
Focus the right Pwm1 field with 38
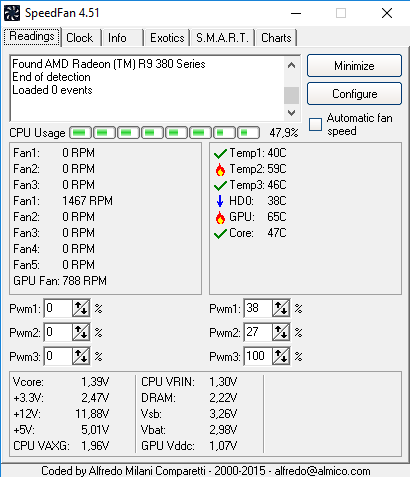coord(258,308)
